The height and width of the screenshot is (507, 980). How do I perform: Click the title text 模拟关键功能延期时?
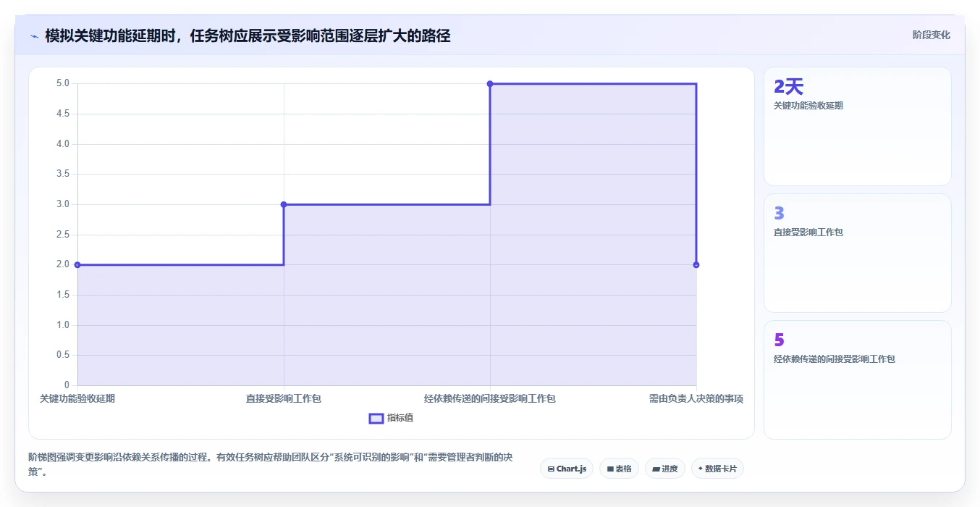point(111,36)
